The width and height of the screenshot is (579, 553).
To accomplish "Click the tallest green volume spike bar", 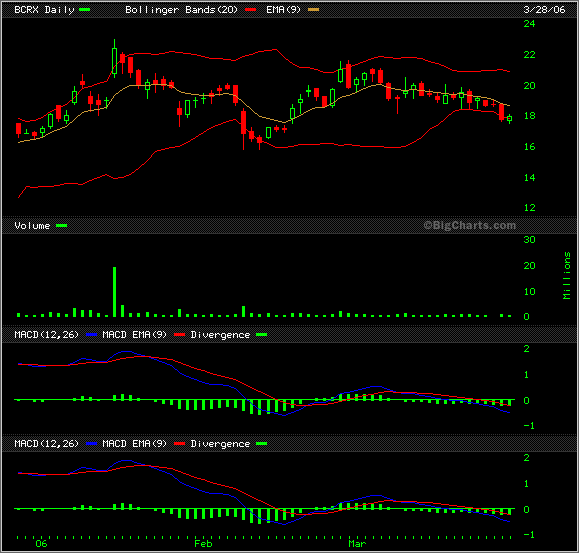I will (114, 292).
